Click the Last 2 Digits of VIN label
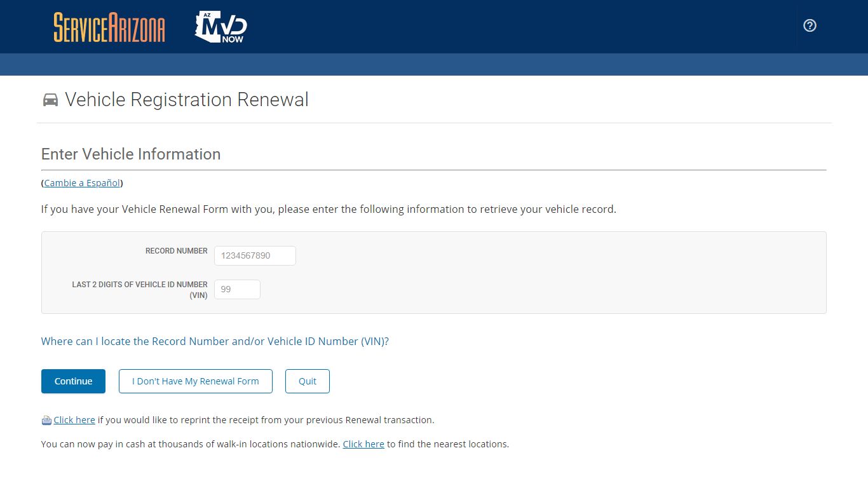The height and width of the screenshot is (488, 868). coord(140,290)
